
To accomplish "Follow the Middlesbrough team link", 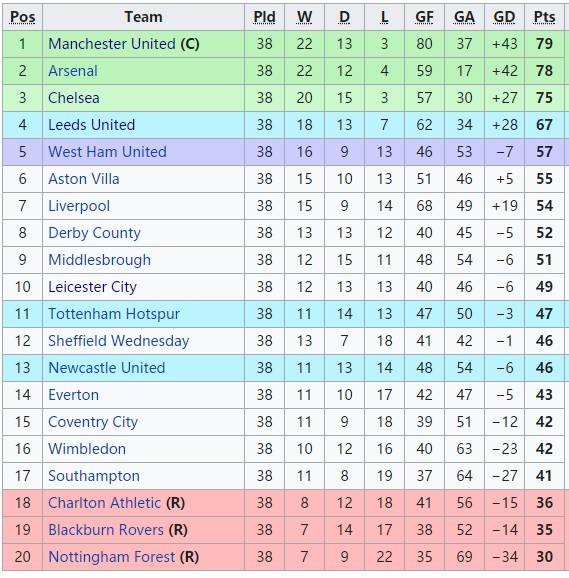I will click(100, 260).
